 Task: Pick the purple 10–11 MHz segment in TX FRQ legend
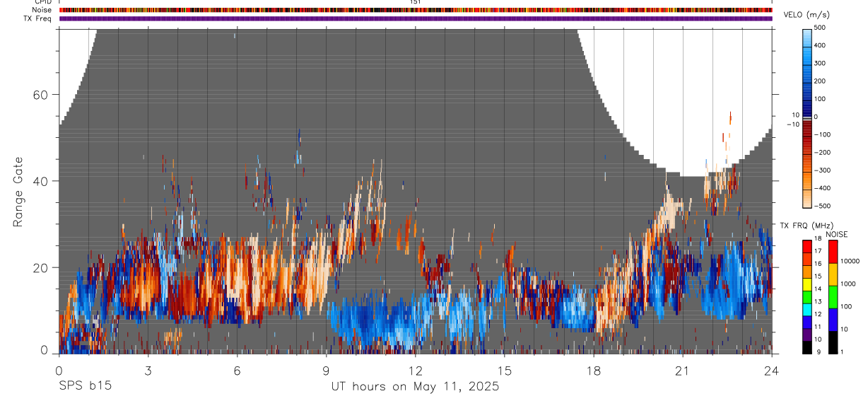tap(807, 335)
